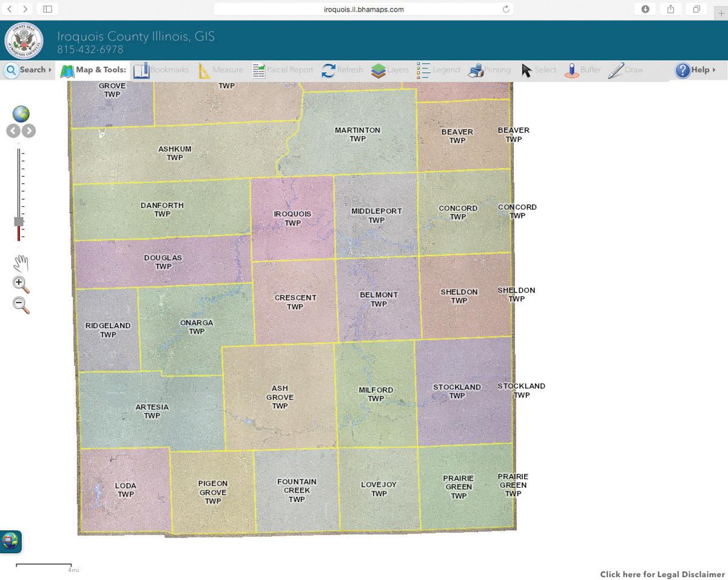Open the Printing tool
Screen dimensions: 728x580
tap(489, 70)
